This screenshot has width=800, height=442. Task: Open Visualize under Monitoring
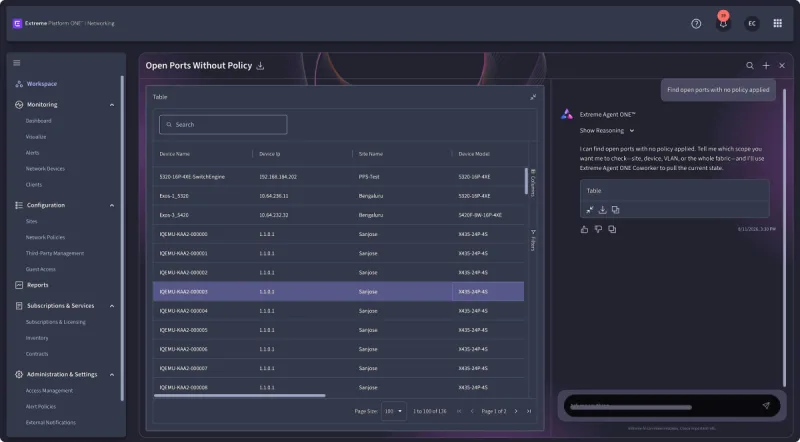(x=36, y=137)
